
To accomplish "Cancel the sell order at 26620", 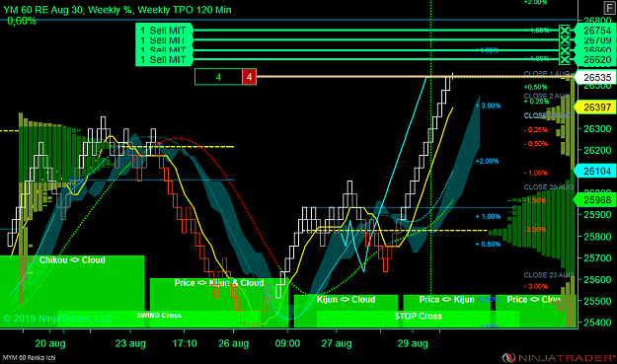I will coord(565,59).
